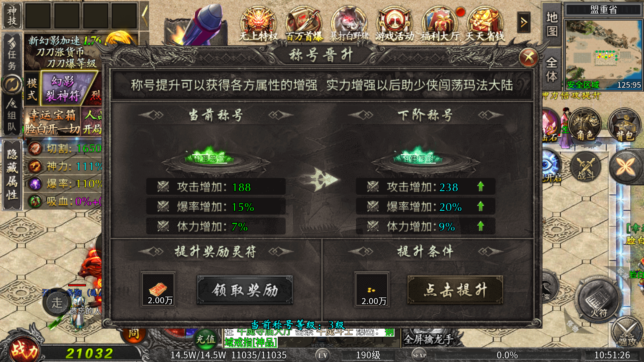Click the 点击提升 button
644x362 pixels.
tap(455, 290)
